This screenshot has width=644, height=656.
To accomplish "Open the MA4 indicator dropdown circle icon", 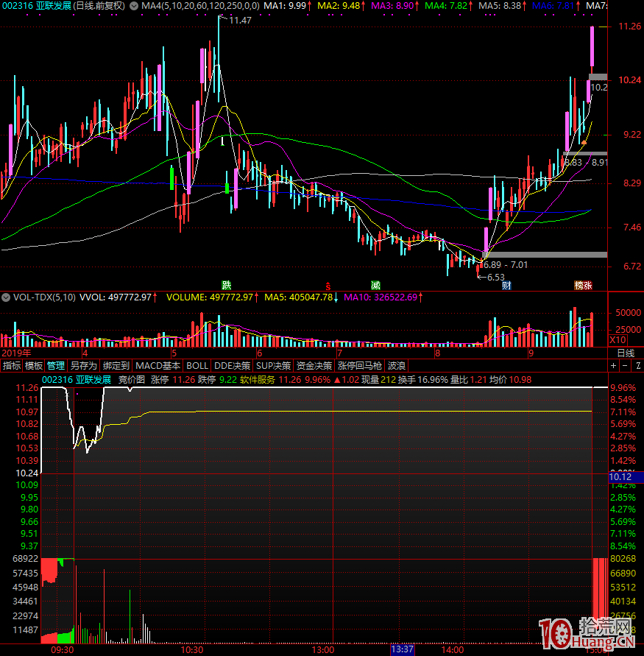I will (x=134, y=6).
